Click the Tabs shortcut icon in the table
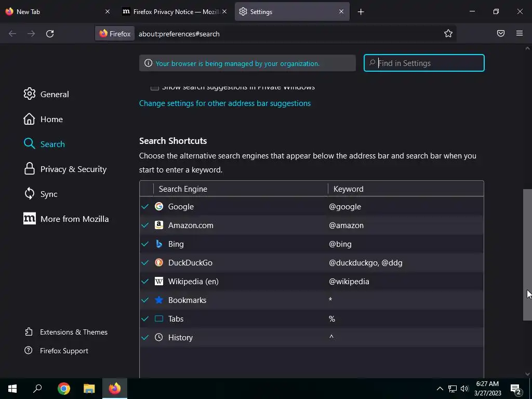The image size is (532, 399). click(159, 318)
